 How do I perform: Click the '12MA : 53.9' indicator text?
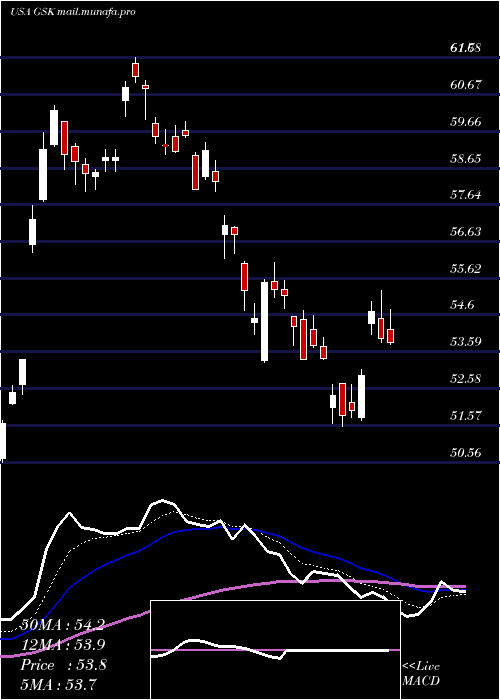coord(62,645)
